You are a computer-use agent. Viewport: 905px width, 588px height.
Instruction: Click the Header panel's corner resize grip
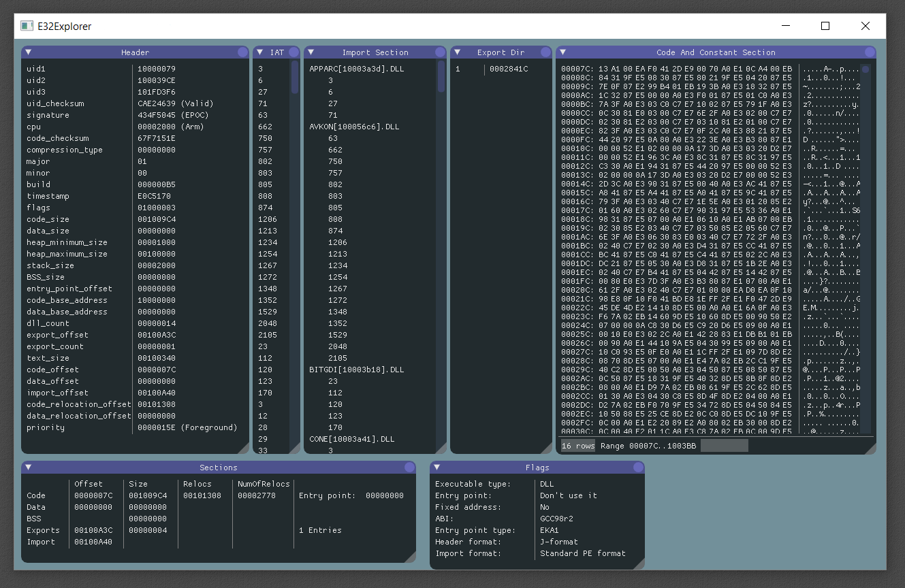(x=244, y=448)
